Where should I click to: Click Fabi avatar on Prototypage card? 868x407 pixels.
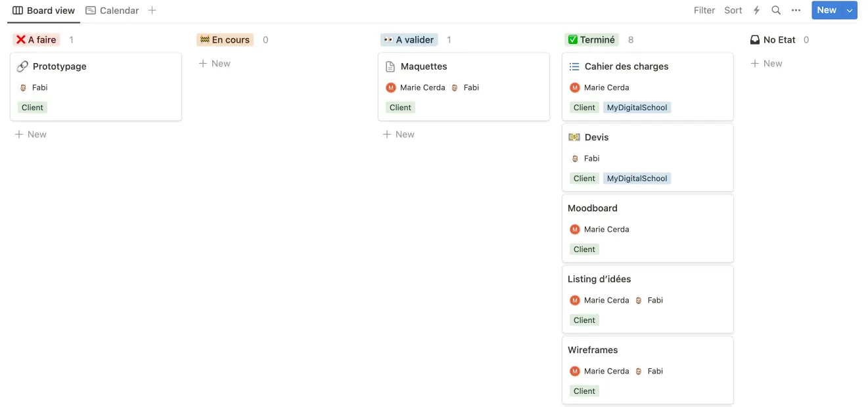(x=23, y=87)
